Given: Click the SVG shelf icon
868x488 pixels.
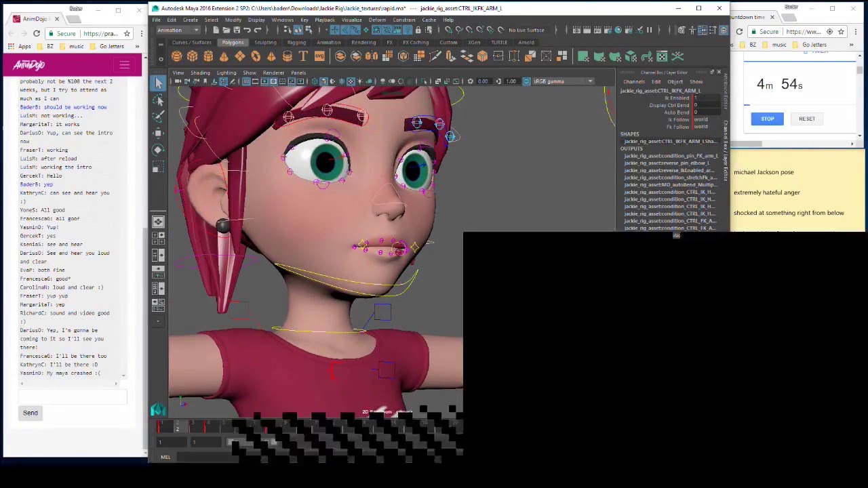Looking at the screenshot, I should (319, 56).
